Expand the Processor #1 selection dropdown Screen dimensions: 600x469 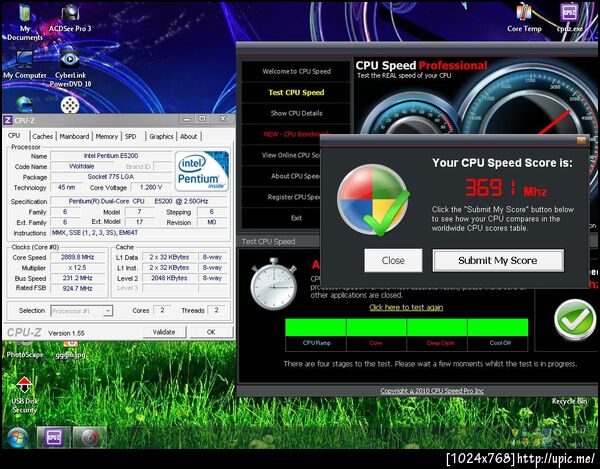pyautogui.click(x=108, y=311)
